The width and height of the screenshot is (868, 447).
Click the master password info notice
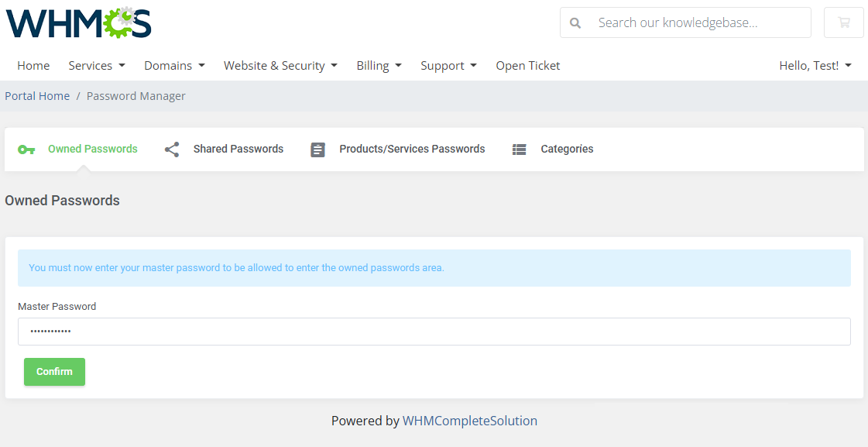[x=434, y=267]
